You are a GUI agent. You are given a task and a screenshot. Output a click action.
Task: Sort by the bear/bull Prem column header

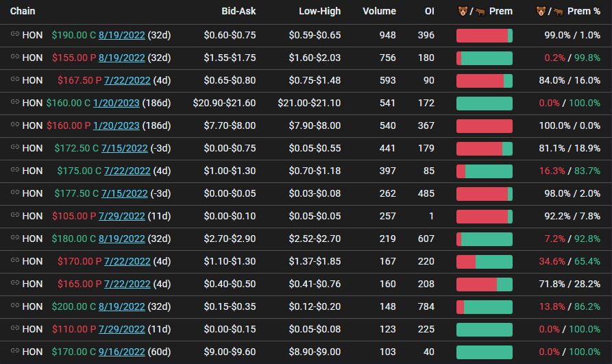485,12
